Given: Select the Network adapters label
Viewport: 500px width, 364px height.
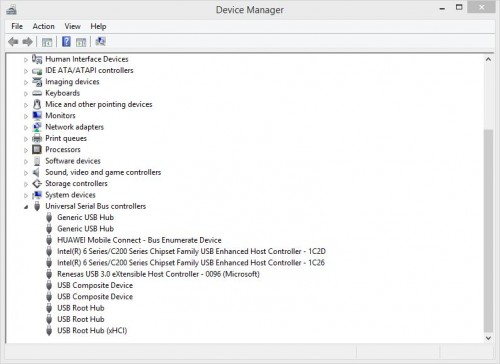Looking at the screenshot, I should click(75, 127).
